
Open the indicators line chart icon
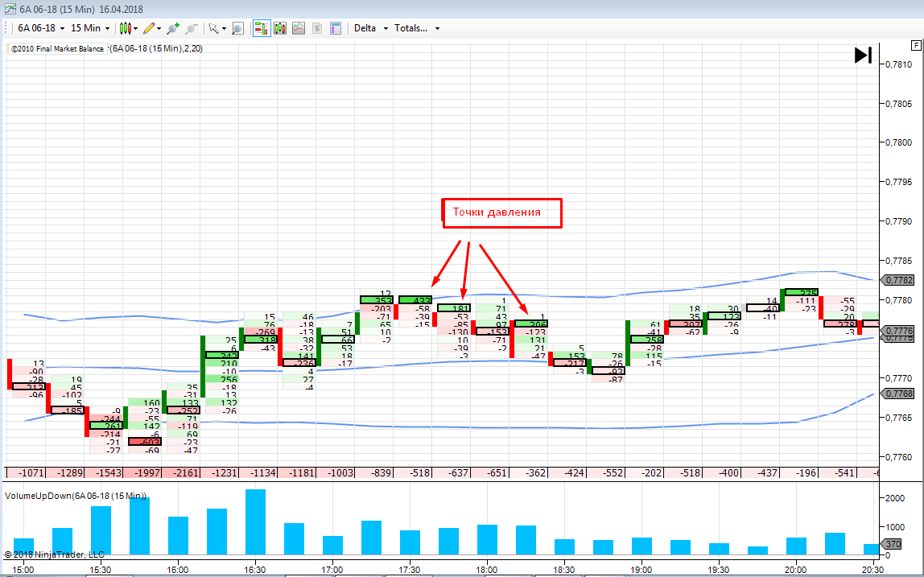[x=299, y=28]
